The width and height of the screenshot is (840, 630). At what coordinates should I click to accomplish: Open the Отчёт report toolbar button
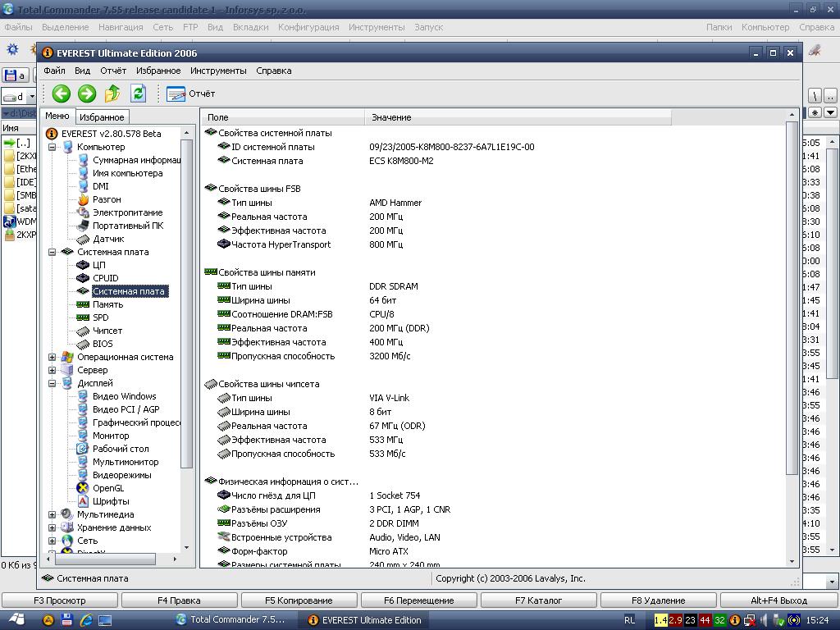(190, 94)
